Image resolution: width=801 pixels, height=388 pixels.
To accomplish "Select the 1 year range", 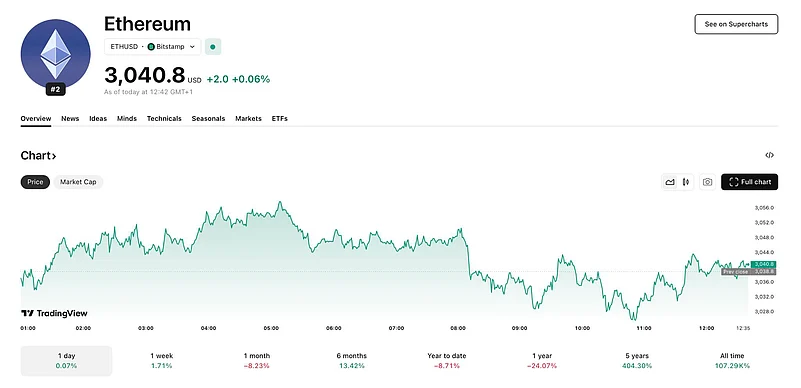I will [x=542, y=361].
